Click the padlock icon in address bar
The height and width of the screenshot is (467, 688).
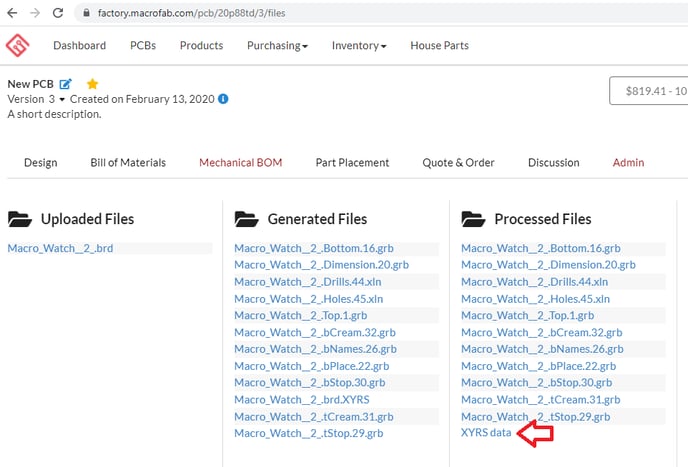click(x=87, y=13)
